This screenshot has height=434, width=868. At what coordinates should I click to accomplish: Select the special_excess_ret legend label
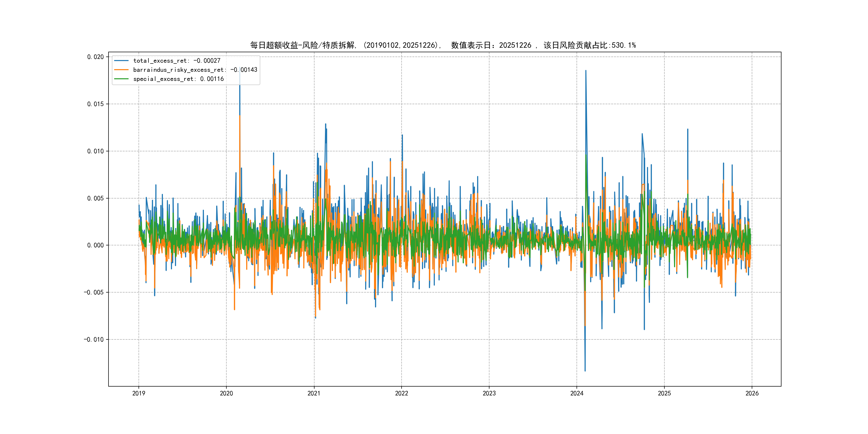pyautogui.click(x=178, y=79)
